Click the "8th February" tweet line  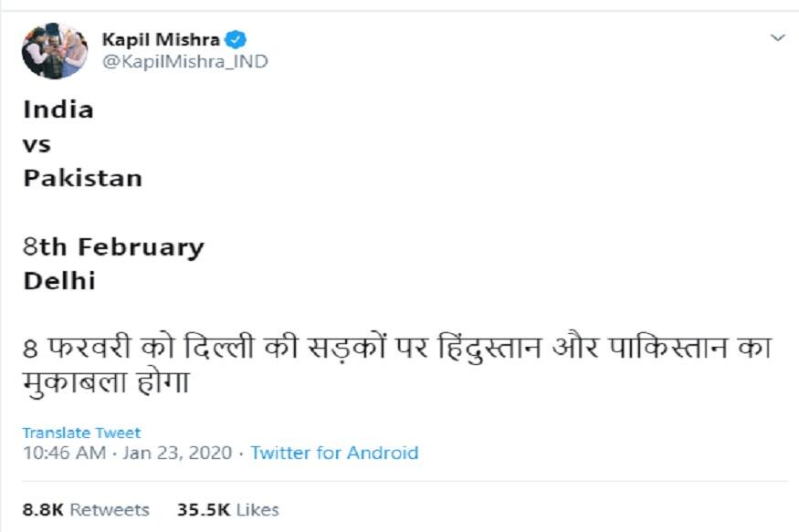(x=113, y=247)
